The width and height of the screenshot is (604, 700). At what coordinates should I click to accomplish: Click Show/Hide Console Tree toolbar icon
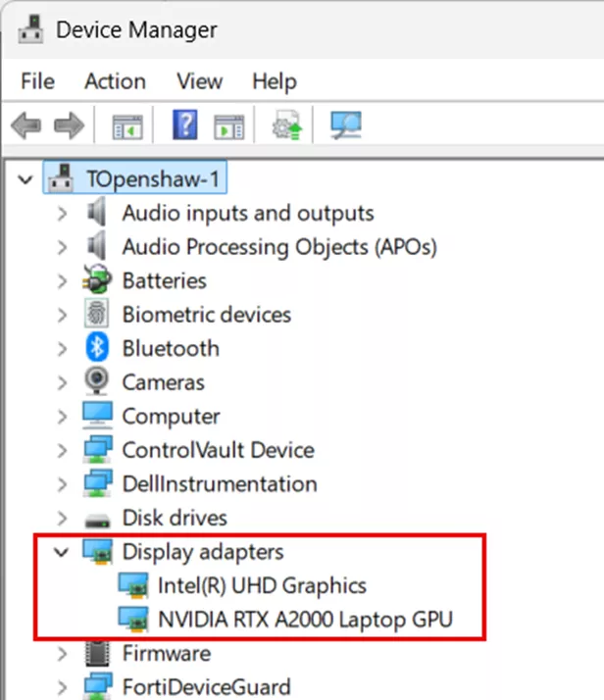(127, 126)
